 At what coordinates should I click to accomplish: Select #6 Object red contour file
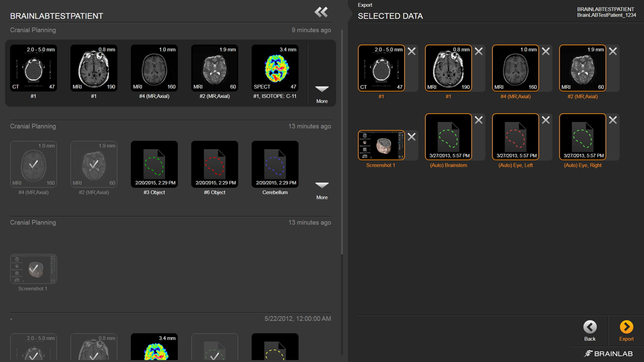pos(215,164)
